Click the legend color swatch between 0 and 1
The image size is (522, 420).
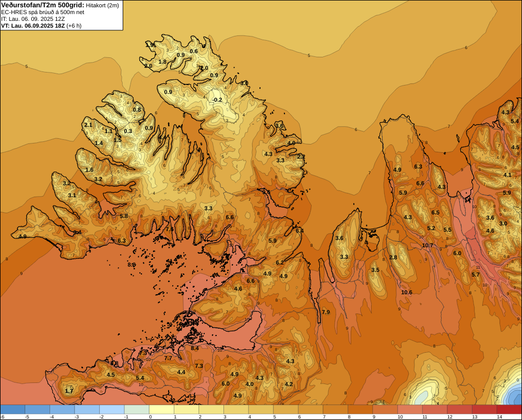pyautogui.click(x=161, y=410)
